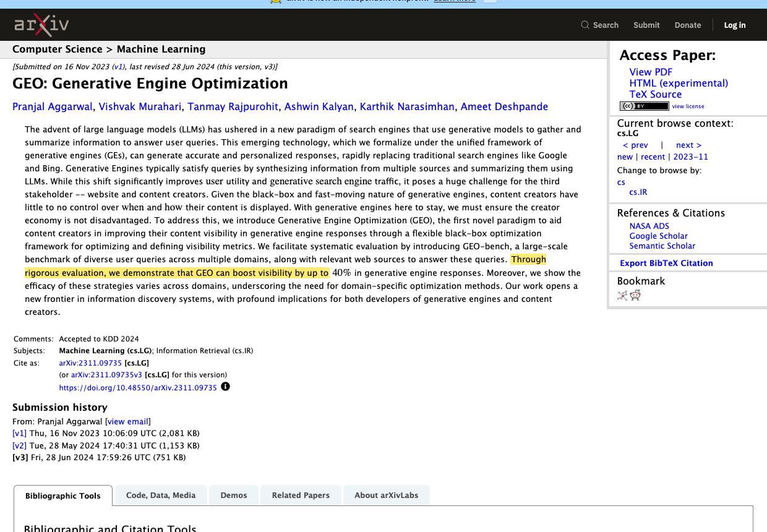Click the arXiv logo

point(41,25)
